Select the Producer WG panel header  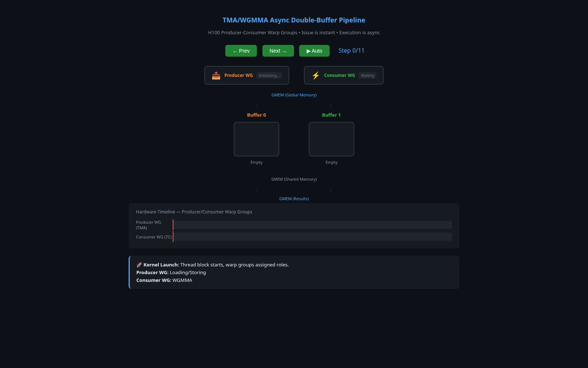[239, 75]
